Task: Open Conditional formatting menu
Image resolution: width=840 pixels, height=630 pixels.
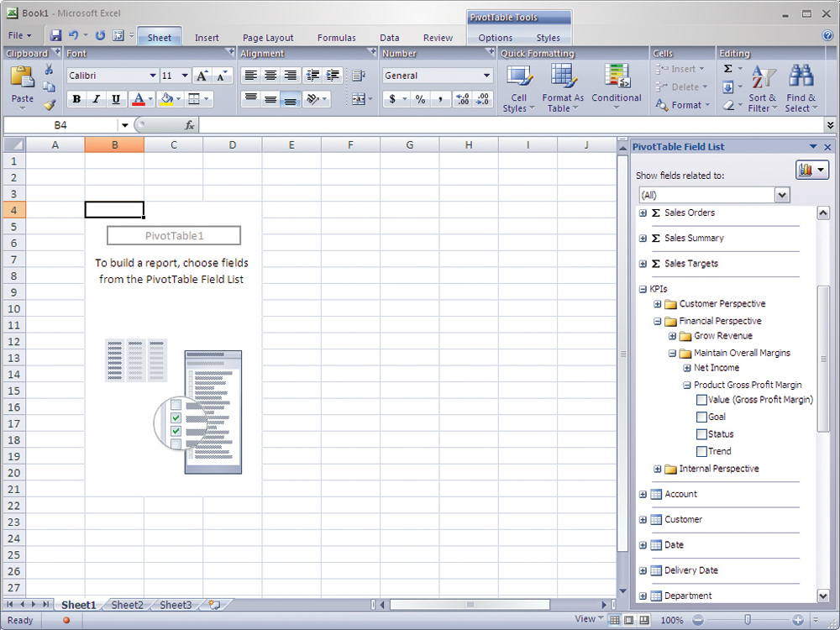Action: (616, 88)
